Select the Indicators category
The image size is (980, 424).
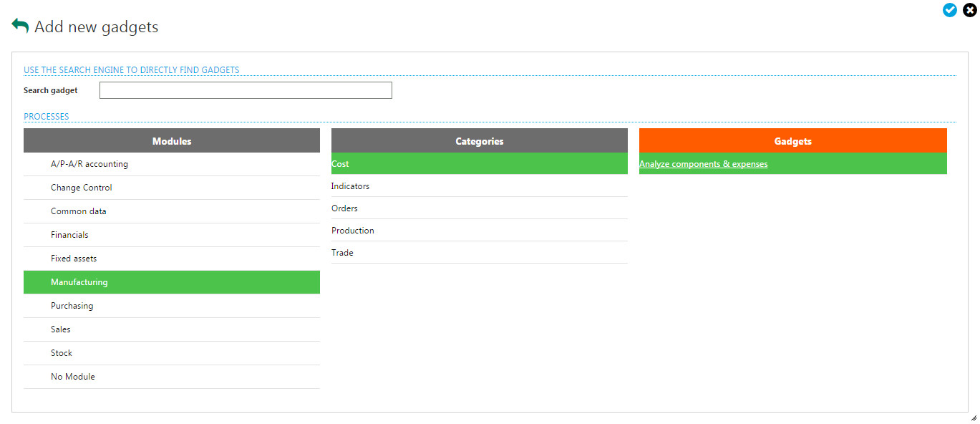point(350,186)
